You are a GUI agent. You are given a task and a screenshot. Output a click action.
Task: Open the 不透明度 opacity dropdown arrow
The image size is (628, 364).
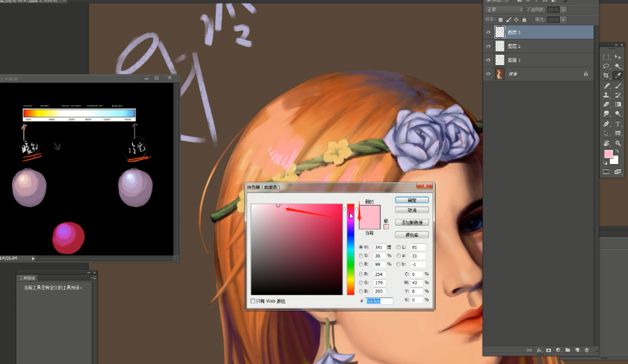[563, 10]
